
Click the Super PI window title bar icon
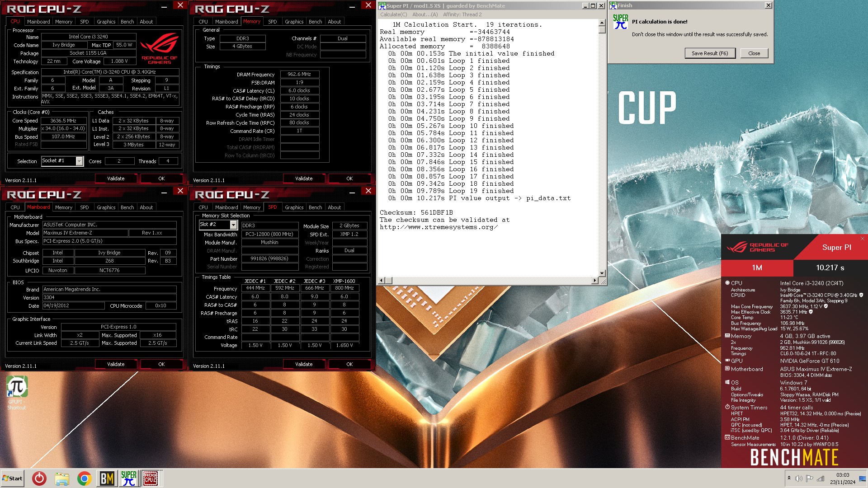[x=382, y=5]
